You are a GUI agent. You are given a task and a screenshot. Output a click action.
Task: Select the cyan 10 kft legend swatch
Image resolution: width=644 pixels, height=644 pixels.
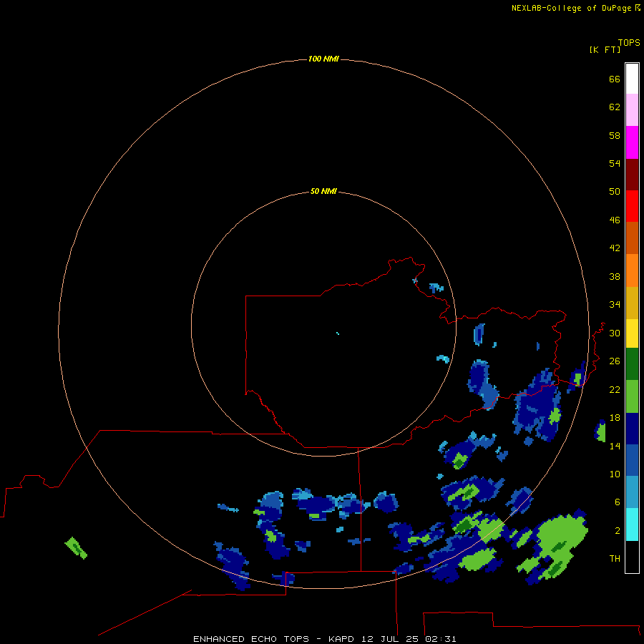(632, 525)
